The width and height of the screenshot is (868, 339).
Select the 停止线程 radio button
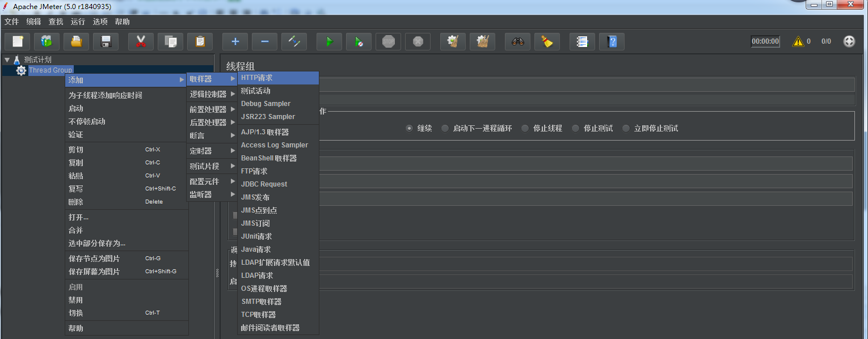(x=525, y=128)
